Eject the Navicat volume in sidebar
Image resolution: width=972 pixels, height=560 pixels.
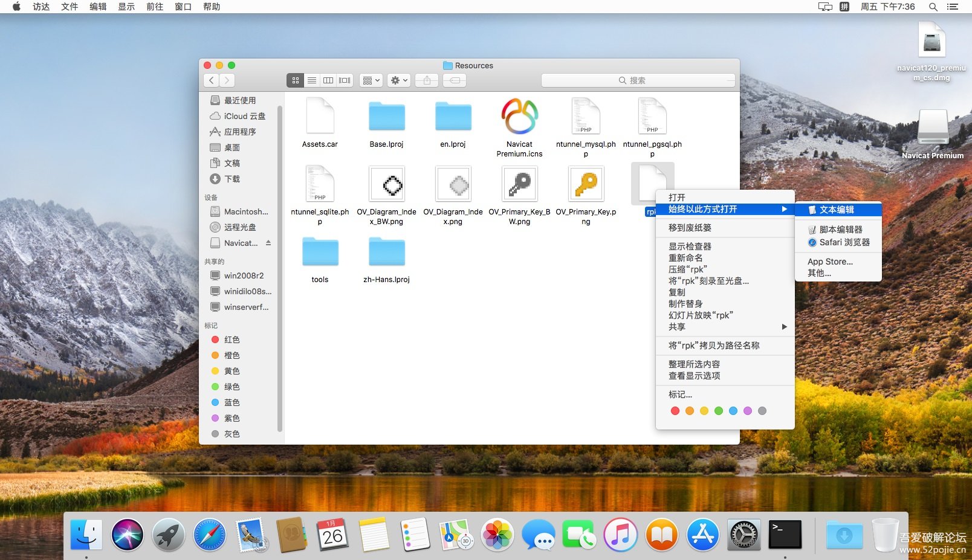coord(268,243)
